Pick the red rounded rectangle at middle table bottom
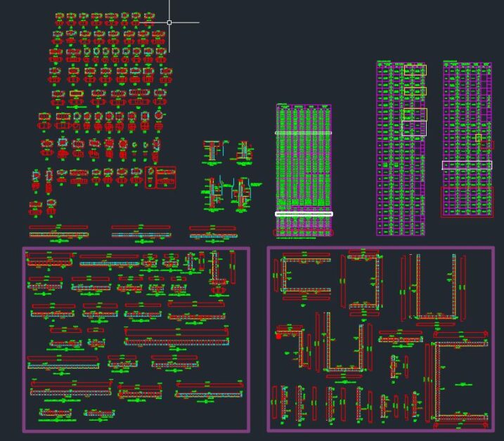 [303, 232]
